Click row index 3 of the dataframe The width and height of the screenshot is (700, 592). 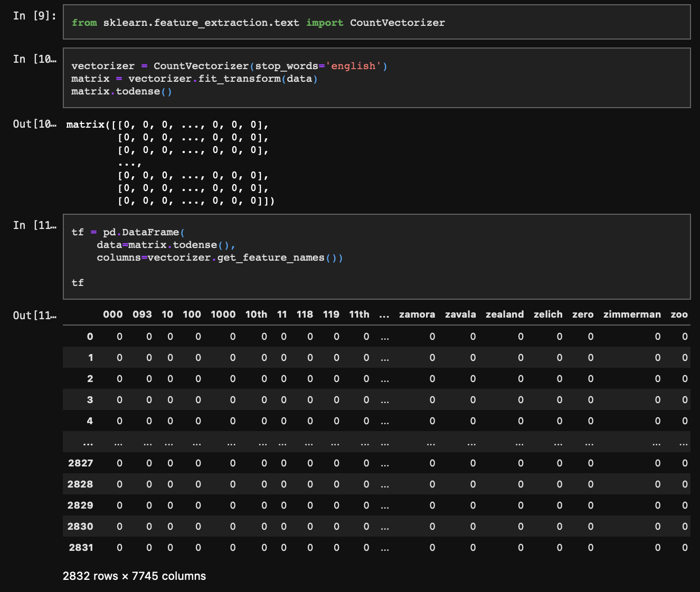(90, 400)
